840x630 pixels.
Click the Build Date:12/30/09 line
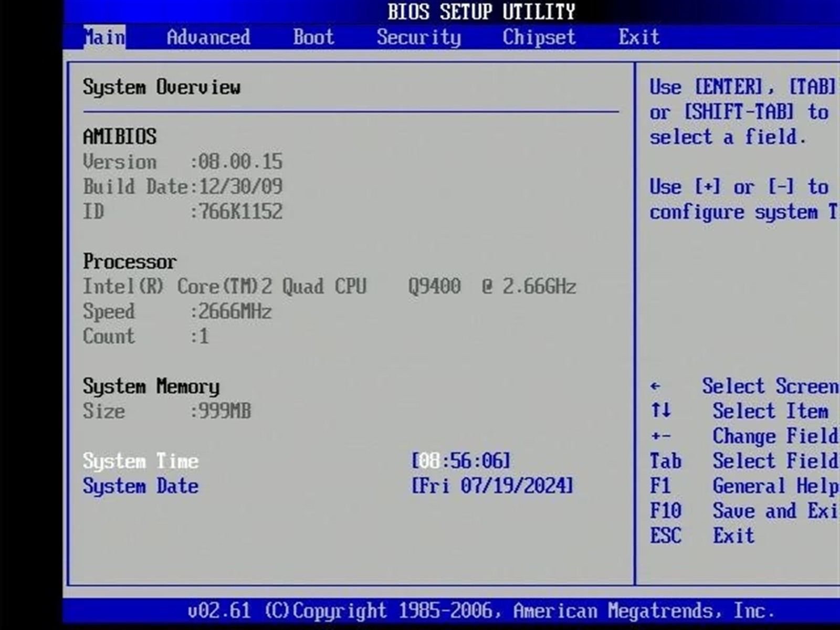(183, 186)
